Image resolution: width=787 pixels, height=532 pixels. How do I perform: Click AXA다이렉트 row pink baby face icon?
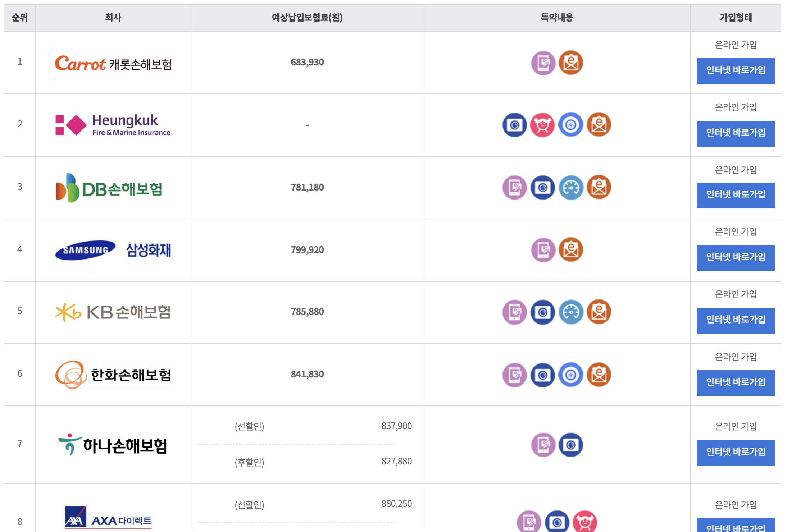(x=585, y=522)
